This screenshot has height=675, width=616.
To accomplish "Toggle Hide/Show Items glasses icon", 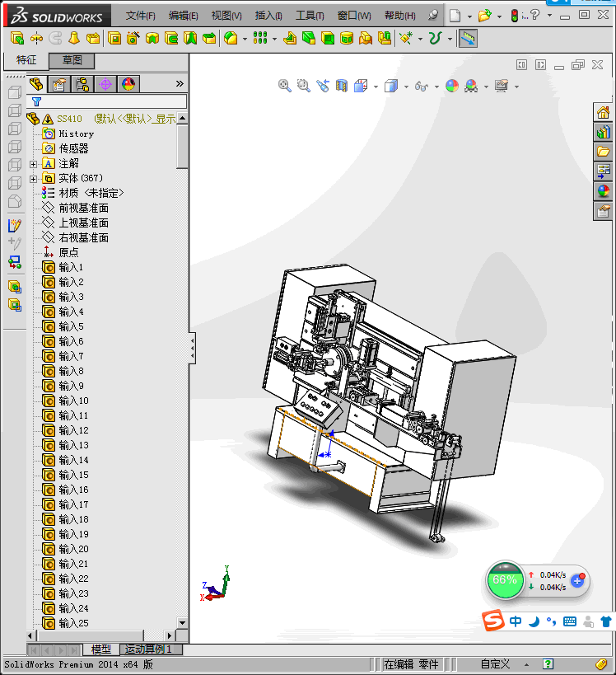I will [x=422, y=86].
